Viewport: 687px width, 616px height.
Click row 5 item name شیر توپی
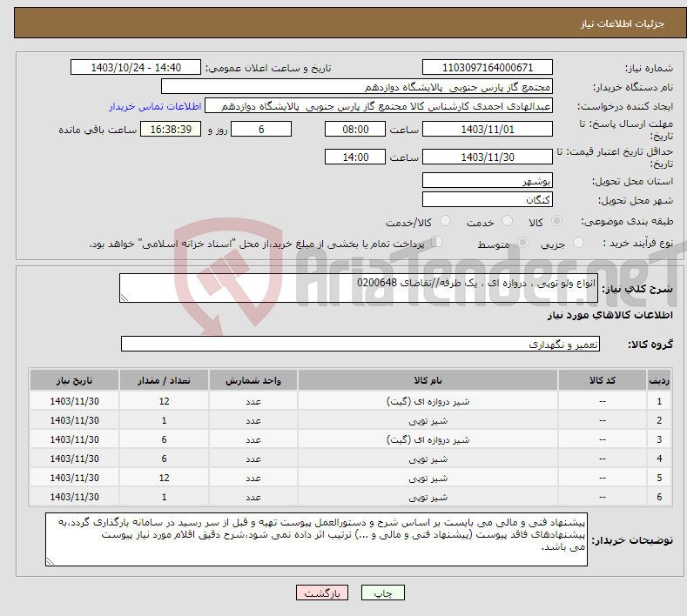[428, 478]
